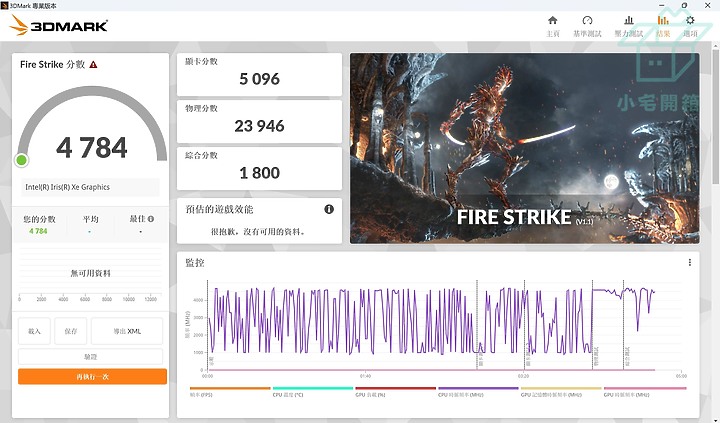Click the green 4 784 under 您的分數
Screen dimensions: 720x423
pos(38,231)
